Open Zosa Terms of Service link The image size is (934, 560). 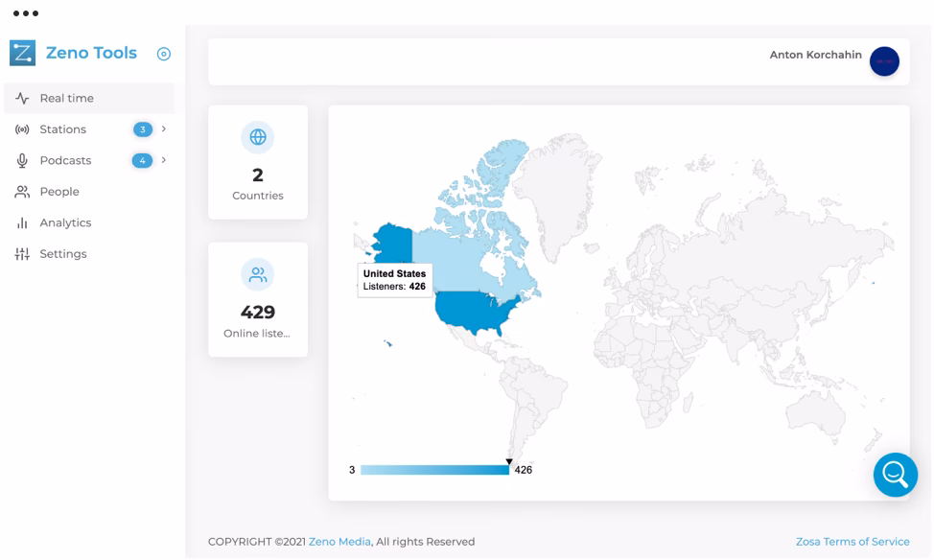pos(852,542)
